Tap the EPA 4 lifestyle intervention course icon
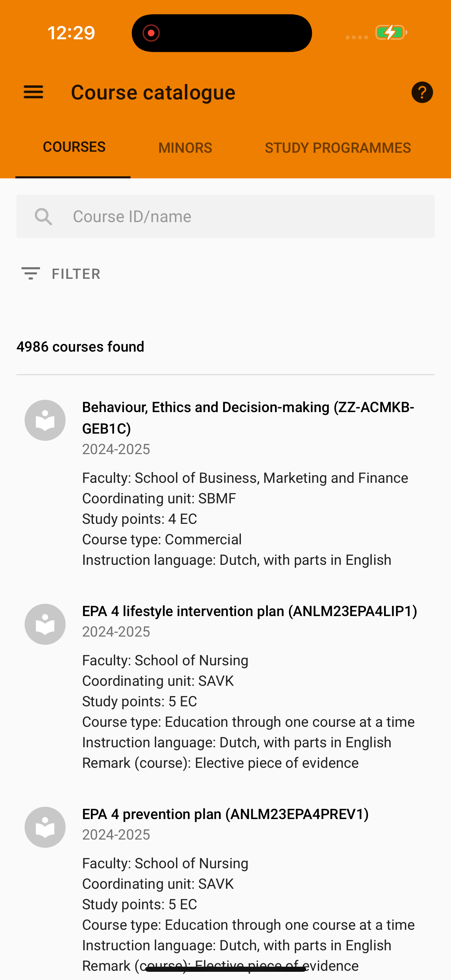Image resolution: width=451 pixels, height=980 pixels. [x=45, y=624]
